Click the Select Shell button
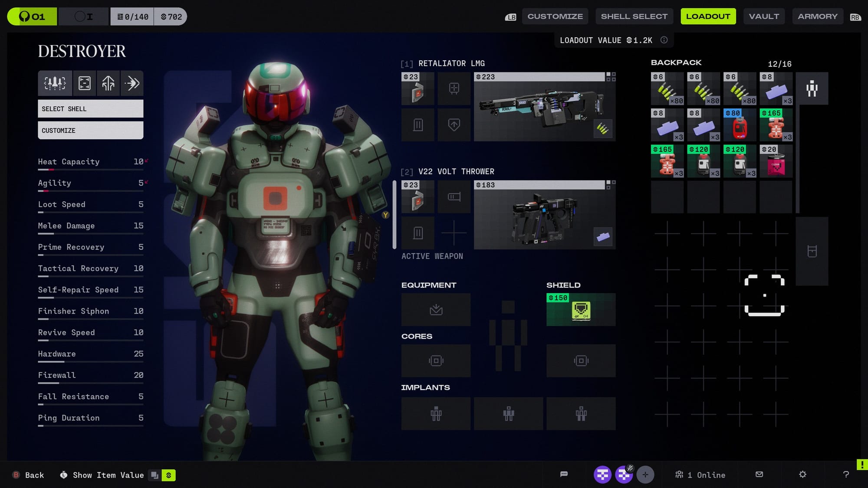The width and height of the screenshot is (868, 488). click(90, 109)
